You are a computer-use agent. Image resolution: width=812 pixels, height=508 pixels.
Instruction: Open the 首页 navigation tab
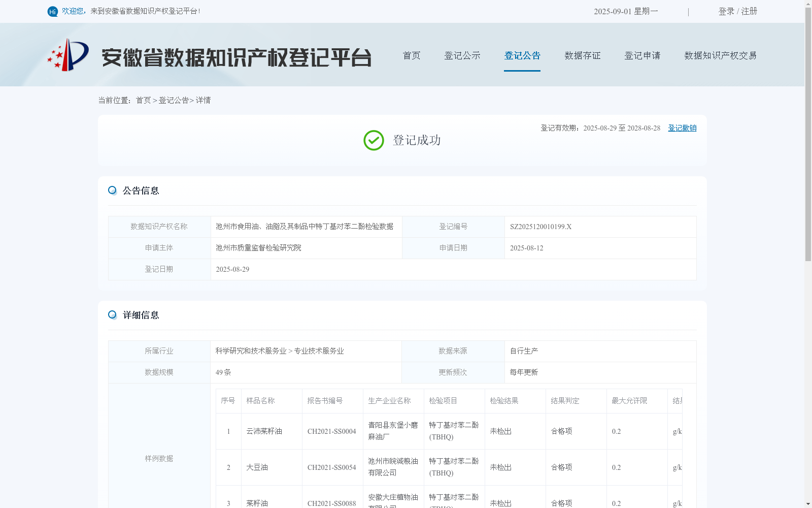[412, 55]
